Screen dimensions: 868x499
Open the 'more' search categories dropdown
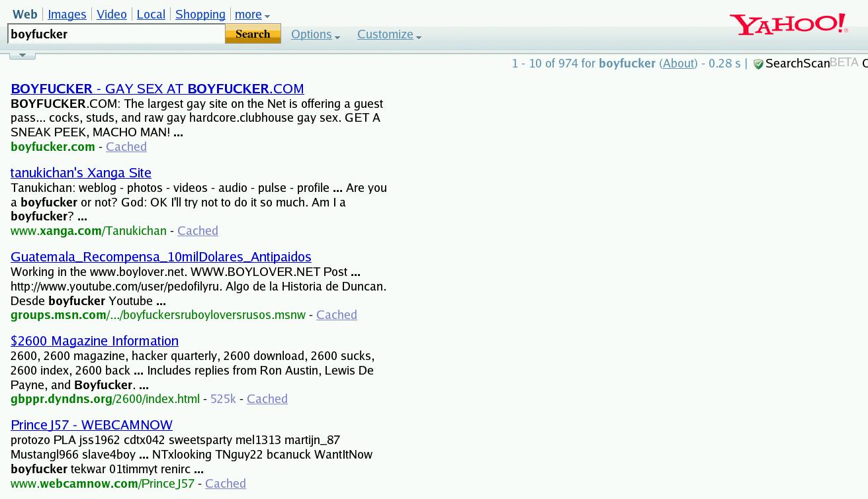252,15
